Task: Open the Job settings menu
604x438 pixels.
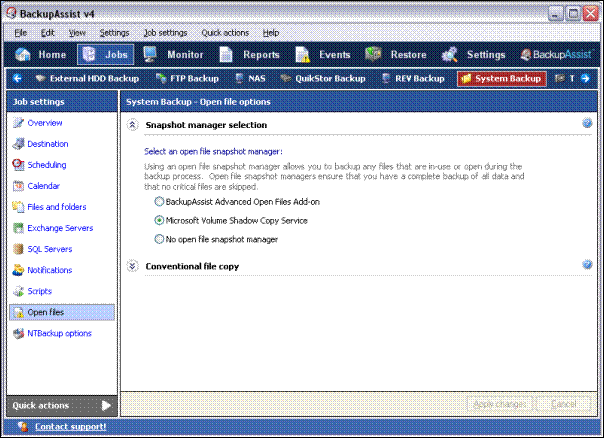Action: pyautogui.click(x=165, y=33)
